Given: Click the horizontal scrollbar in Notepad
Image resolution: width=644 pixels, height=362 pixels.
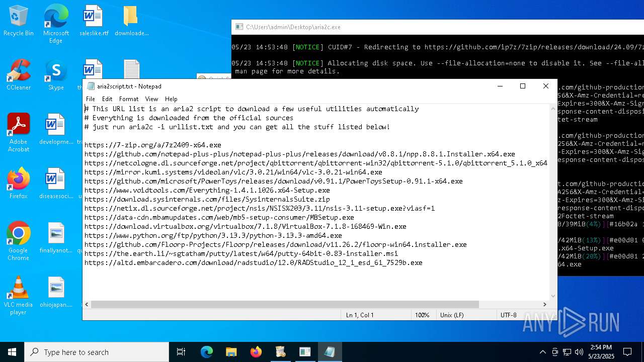Looking at the screenshot, I should [285, 304].
